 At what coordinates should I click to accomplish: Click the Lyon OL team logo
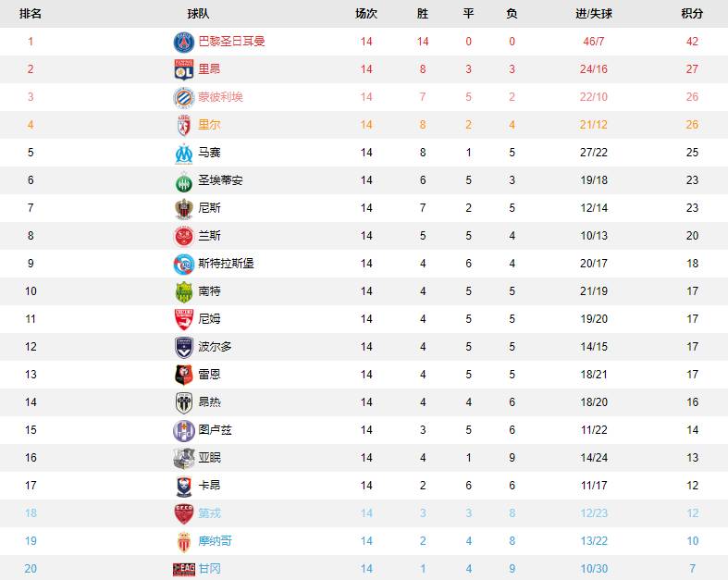click(x=184, y=69)
